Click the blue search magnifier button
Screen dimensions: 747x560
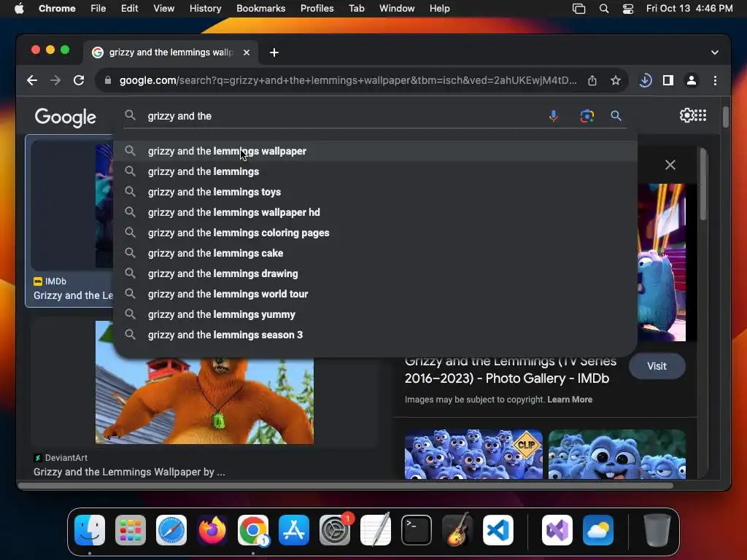(x=616, y=116)
